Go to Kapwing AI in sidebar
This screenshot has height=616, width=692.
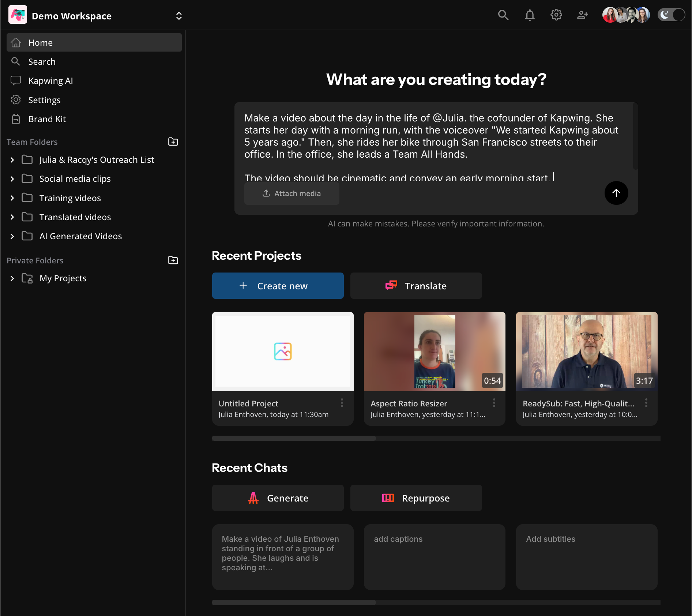50,81
